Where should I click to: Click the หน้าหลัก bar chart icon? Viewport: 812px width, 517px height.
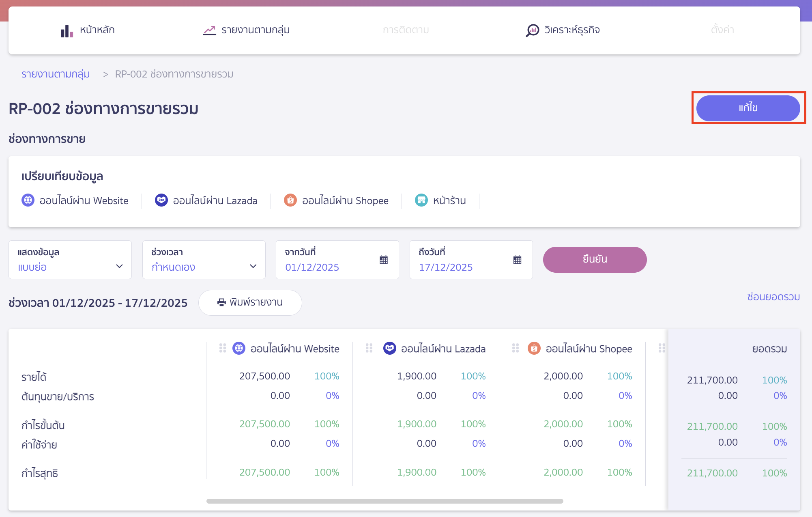tap(67, 31)
